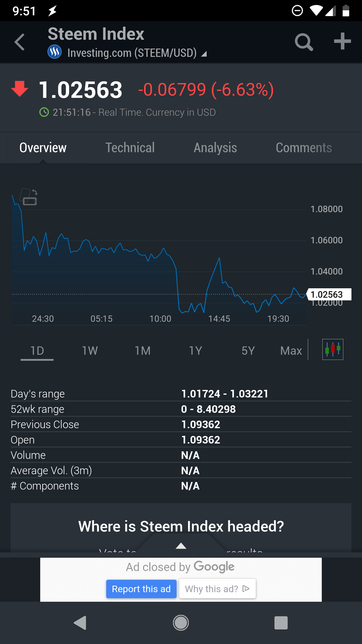Screen dimensions: 362x644
Task: Tap the Day's range value 1.01724 - 1.03221
Action: coord(225,394)
